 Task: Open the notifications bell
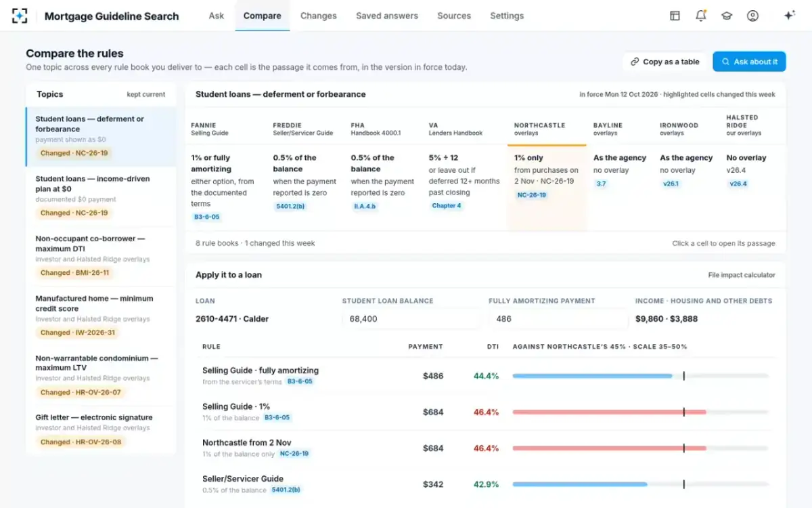coord(701,16)
